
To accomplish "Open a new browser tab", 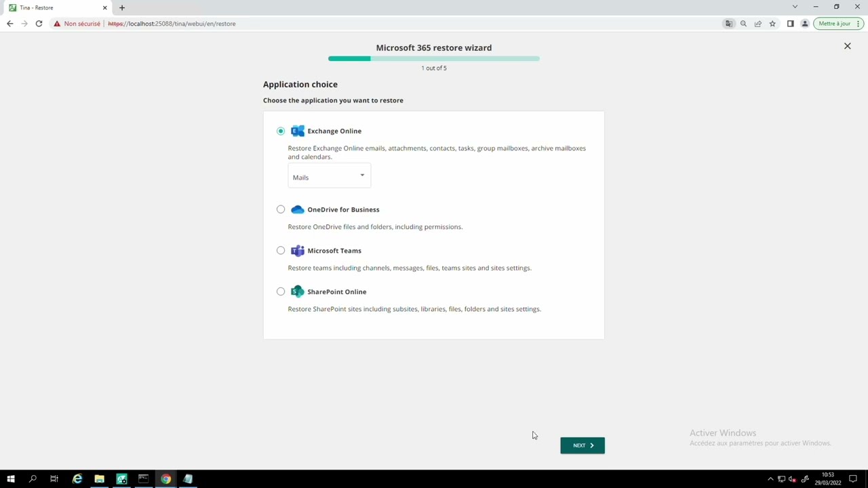I will pyautogui.click(x=122, y=7).
